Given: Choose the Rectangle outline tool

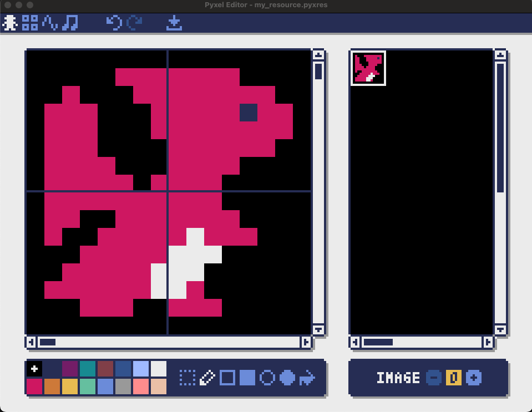Looking at the screenshot, I should (x=227, y=378).
